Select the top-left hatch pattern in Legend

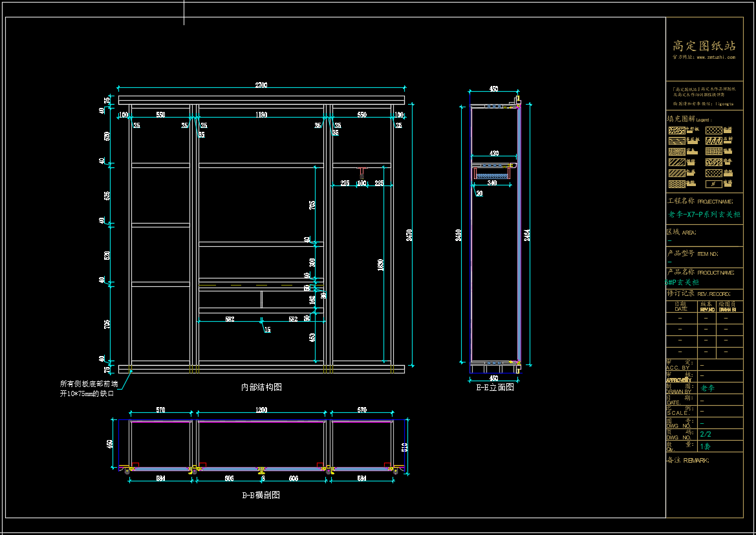pos(676,130)
